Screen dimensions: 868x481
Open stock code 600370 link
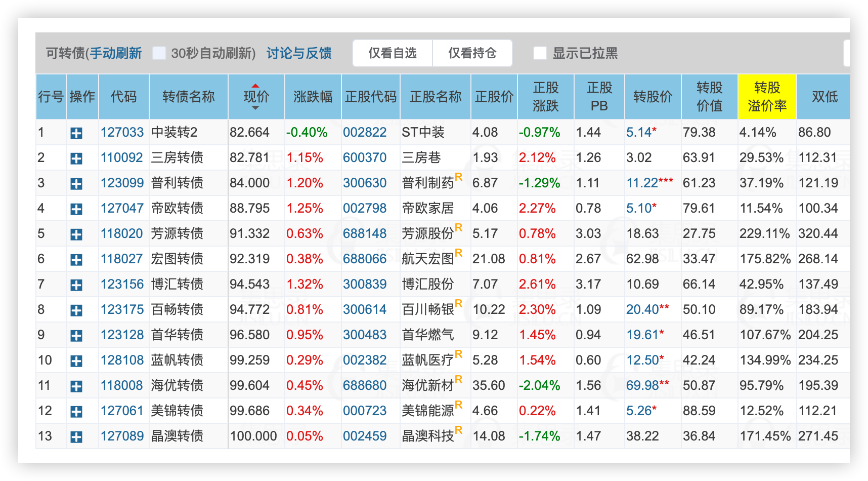(x=365, y=158)
